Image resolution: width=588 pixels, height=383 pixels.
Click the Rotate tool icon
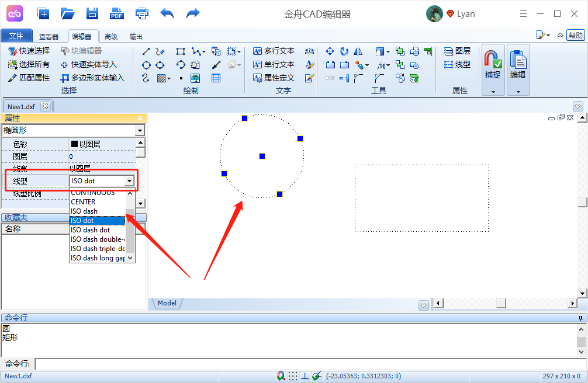[x=344, y=51]
